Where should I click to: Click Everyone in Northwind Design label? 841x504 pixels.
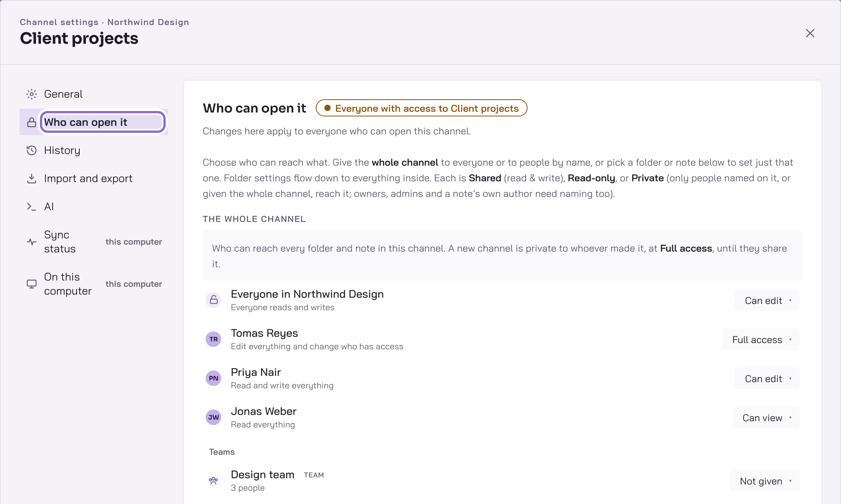point(307,294)
